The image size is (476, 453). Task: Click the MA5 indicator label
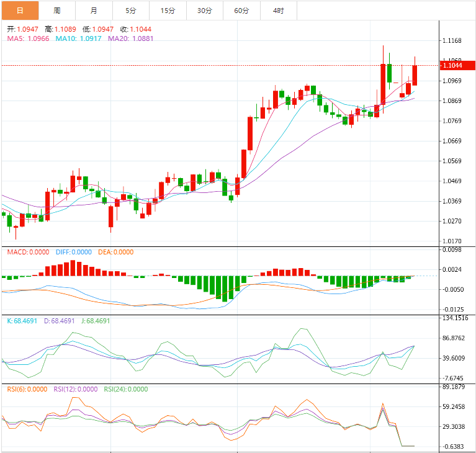point(29,38)
